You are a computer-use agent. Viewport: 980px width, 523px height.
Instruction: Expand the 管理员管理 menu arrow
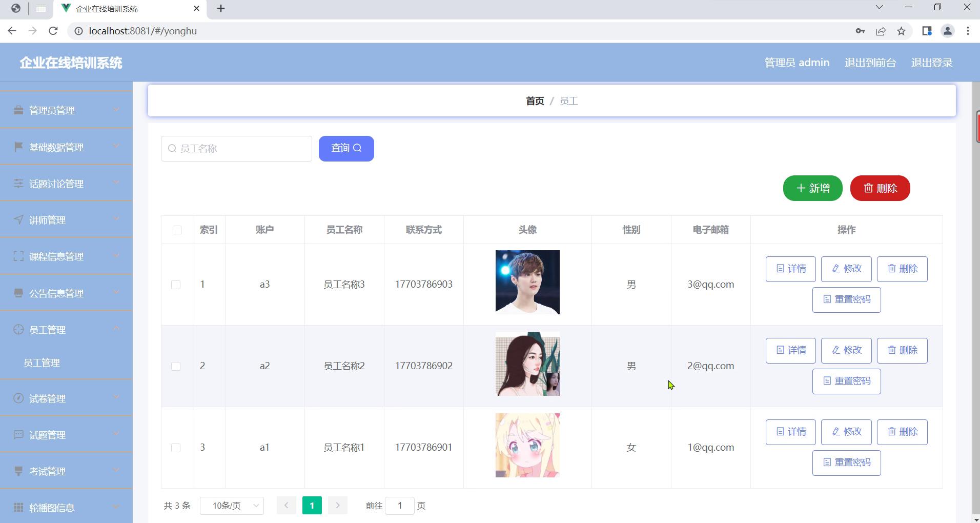coord(116,109)
